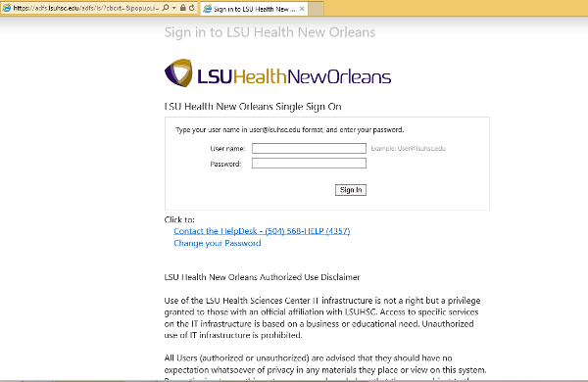
Task: Refresh the page with the reload icon
Action: pos(192,8)
